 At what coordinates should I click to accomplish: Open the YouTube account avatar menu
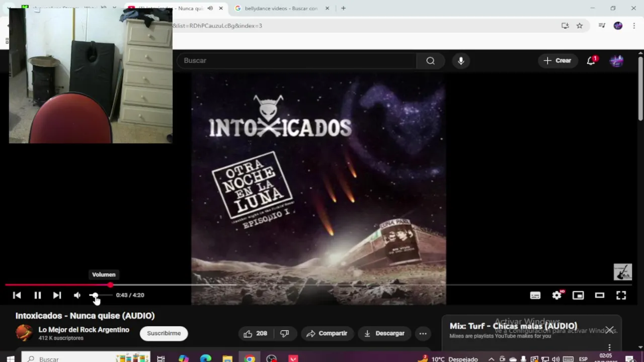pyautogui.click(x=617, y=61)
